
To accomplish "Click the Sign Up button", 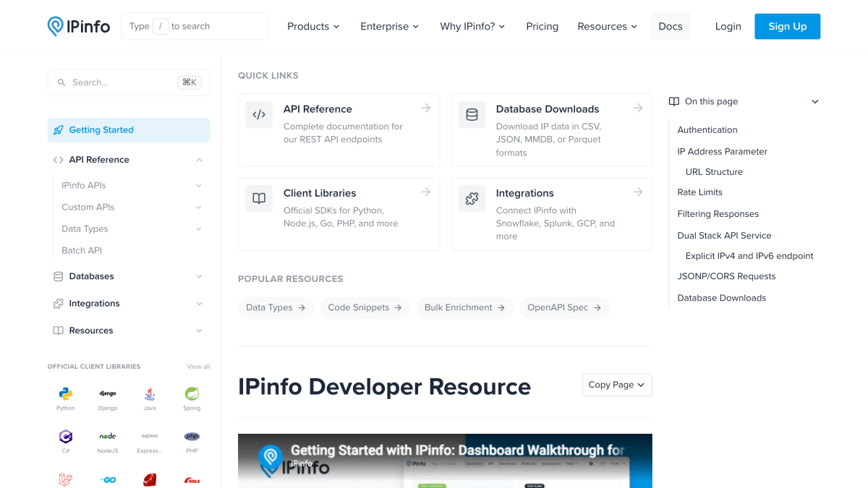I will point(788,26).
